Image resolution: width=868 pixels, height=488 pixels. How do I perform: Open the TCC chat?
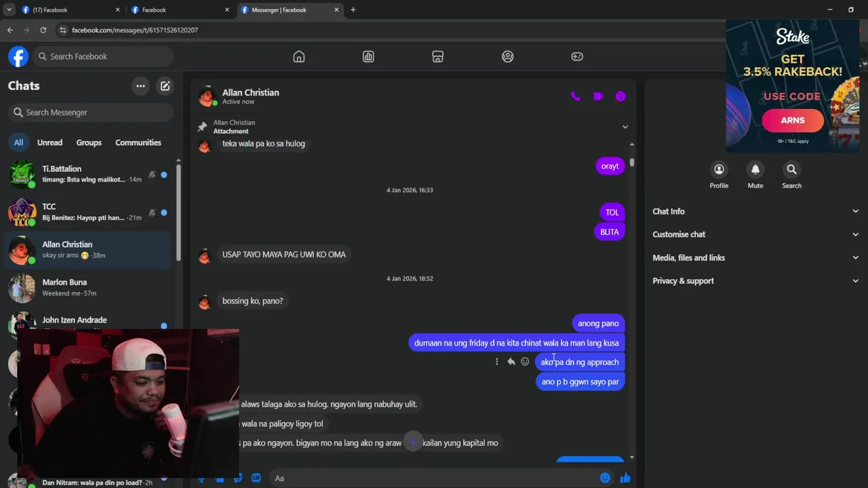(x=88, y=212)
